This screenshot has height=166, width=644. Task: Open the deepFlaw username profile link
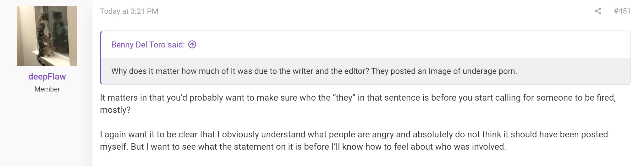tap(47, 76)
